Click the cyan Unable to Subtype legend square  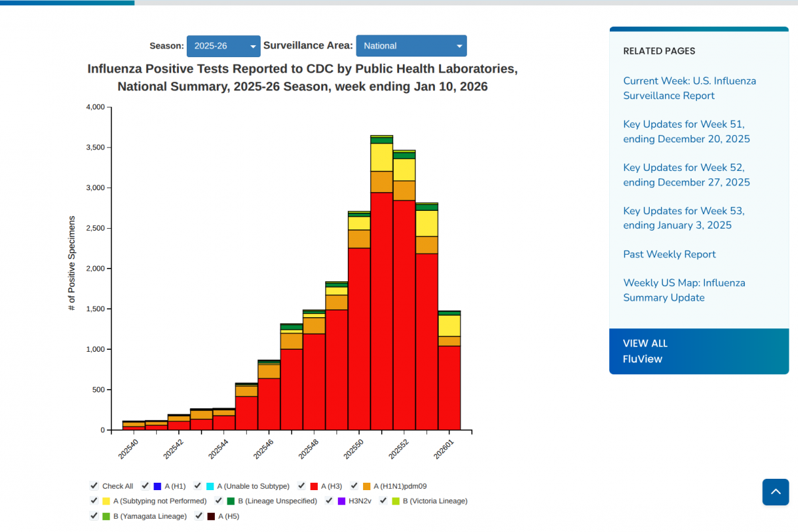click(210, 486)
